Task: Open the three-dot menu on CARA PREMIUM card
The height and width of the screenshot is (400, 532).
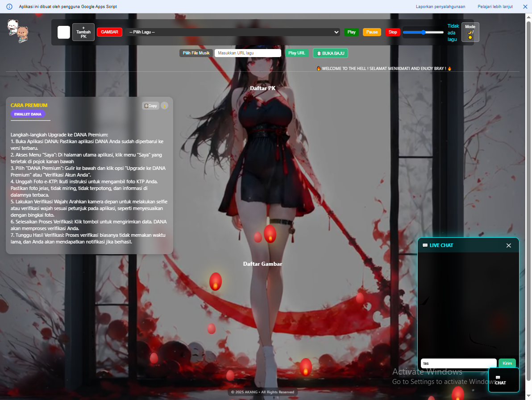Action: pos(165,106)
